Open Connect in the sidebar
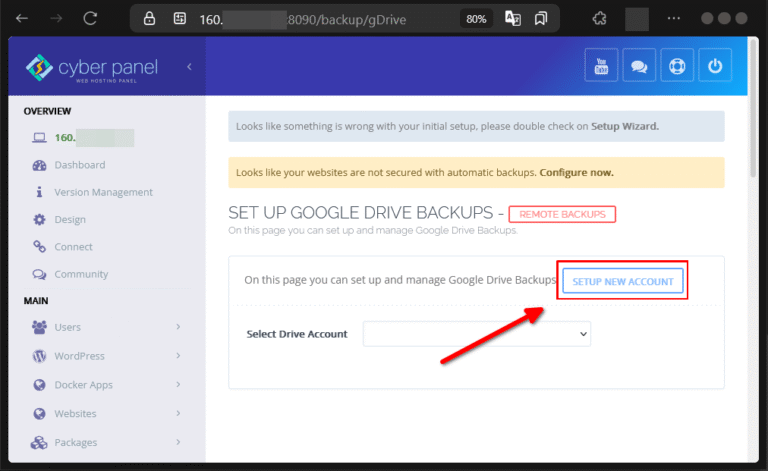The height and width of the screenshot is (471, 768). (x=73, y=247)
